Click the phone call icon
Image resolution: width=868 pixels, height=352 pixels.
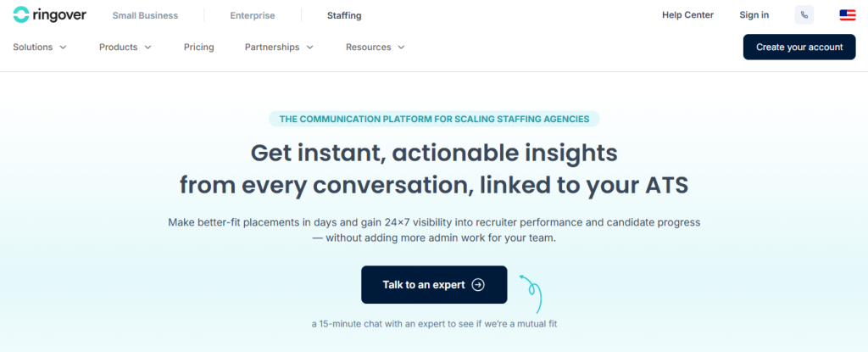pyautogui.click(x=804, y=15)
